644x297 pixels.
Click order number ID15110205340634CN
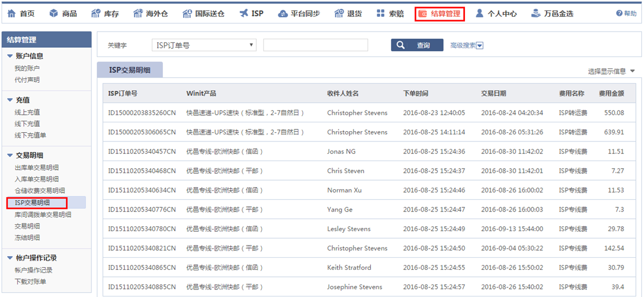[142, 190]
